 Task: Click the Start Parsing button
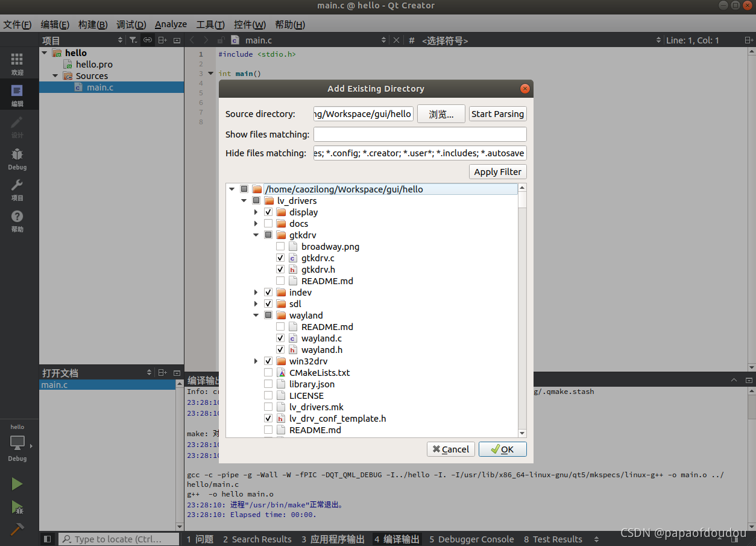click(x=497, y=114)
